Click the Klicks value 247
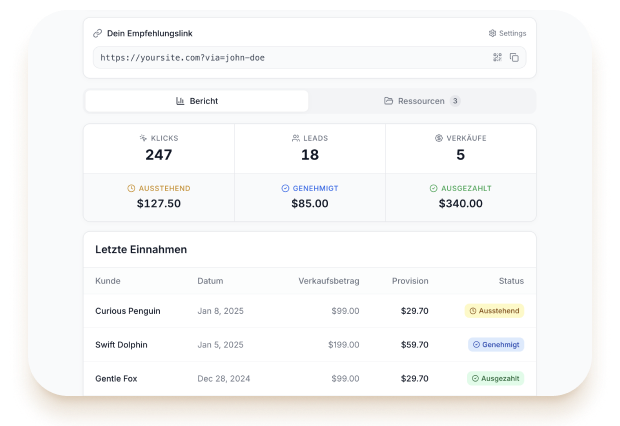The height and width of the screenshot is (426, 620). (159, 155)
